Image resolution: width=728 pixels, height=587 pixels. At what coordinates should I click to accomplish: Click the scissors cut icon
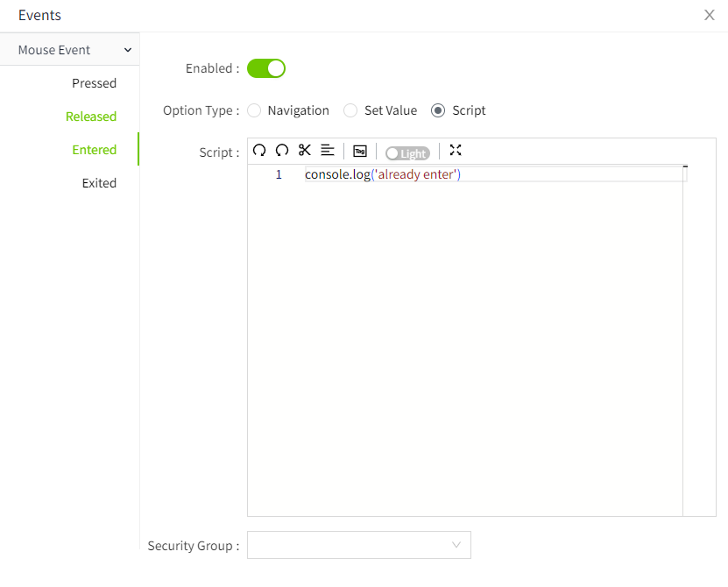(x=305, y=151)
